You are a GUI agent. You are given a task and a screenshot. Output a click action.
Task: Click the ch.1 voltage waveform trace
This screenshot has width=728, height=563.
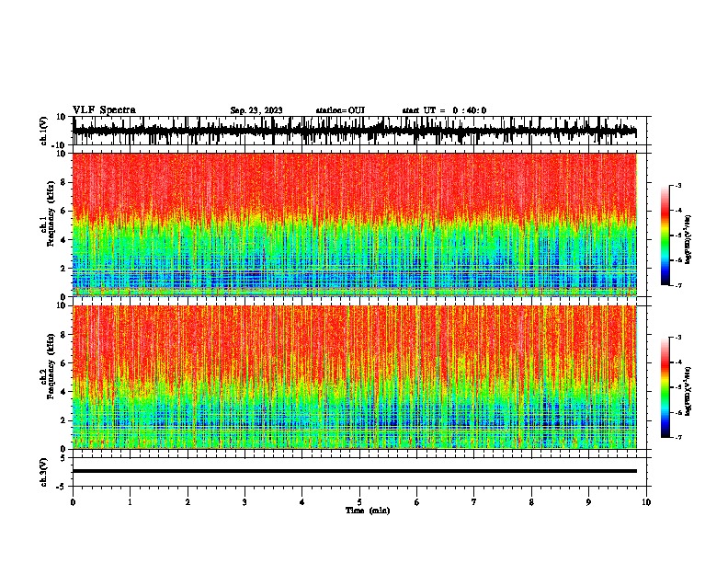pyautogui.click(x=355, y=131)
